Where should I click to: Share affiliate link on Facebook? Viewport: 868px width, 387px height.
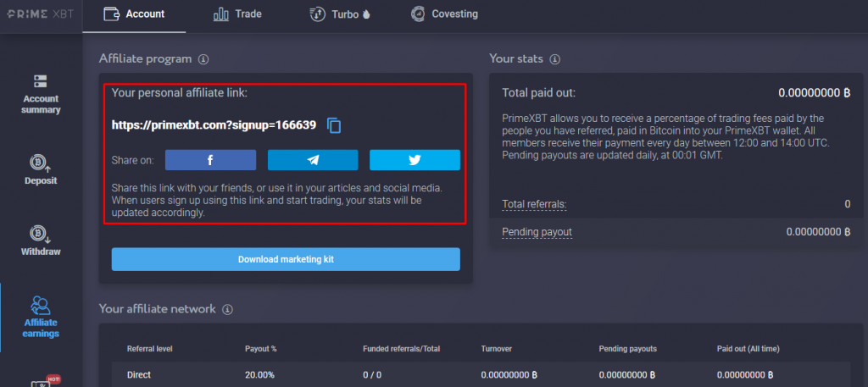210,160
